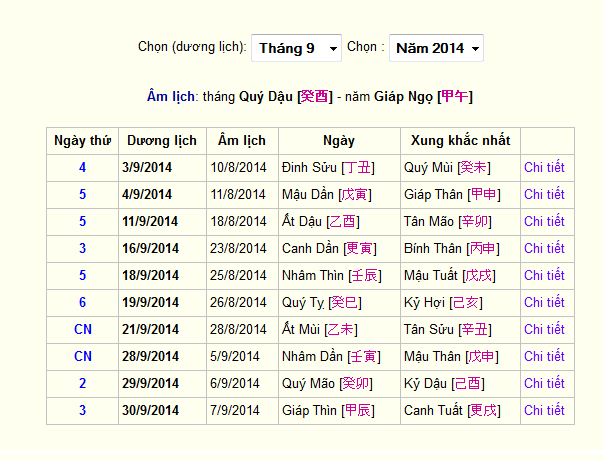Viewport: 604px width, 460px height.
Task: Open Chi tiết link for 18/9/2014
Action: tap(544, 275)
